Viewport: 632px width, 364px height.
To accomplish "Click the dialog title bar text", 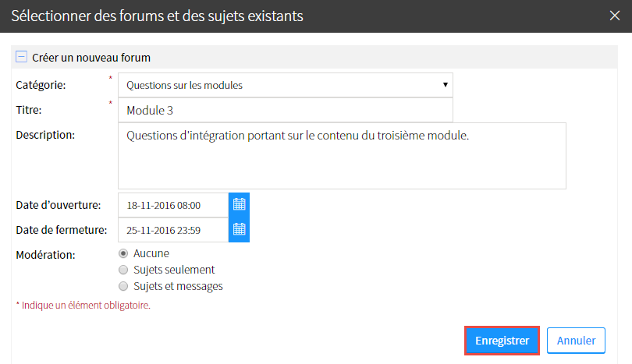I will point(157,16).
